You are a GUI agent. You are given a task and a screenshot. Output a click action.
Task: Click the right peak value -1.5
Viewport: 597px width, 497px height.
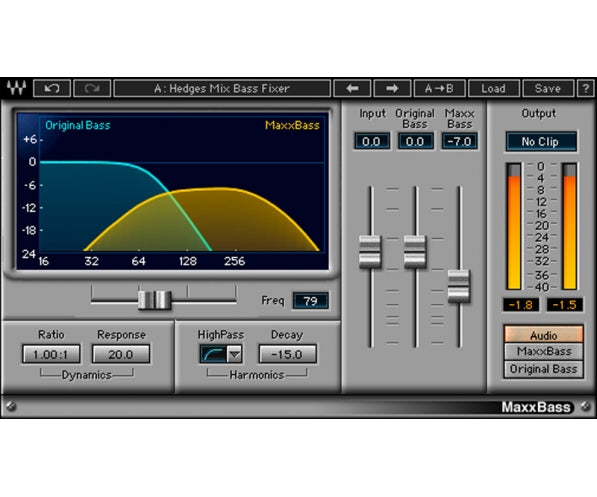point(564,305)
